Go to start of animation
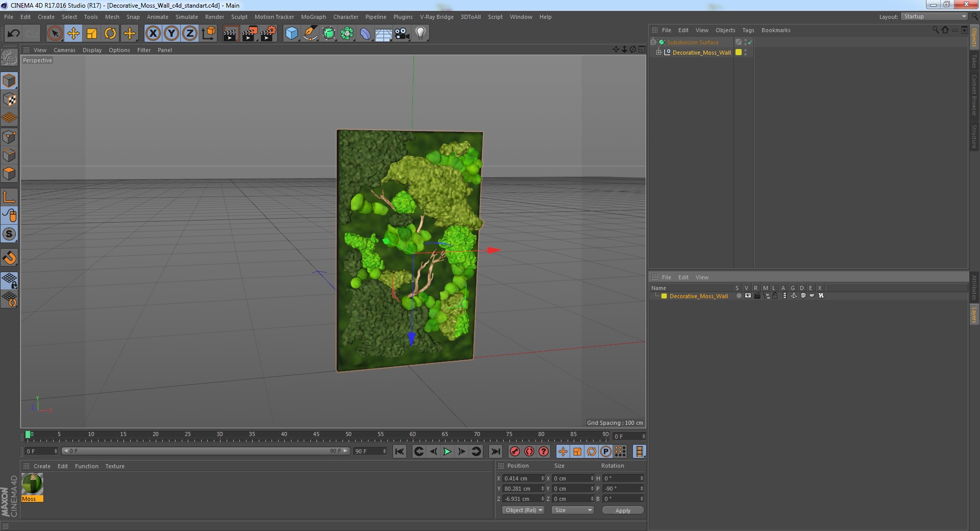 (400, 451)
